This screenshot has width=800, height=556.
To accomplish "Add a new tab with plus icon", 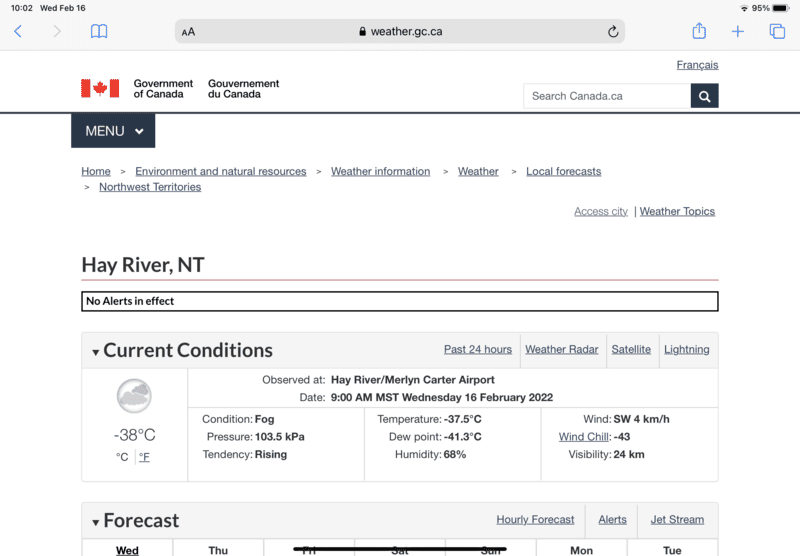I will tap(738, 32).
